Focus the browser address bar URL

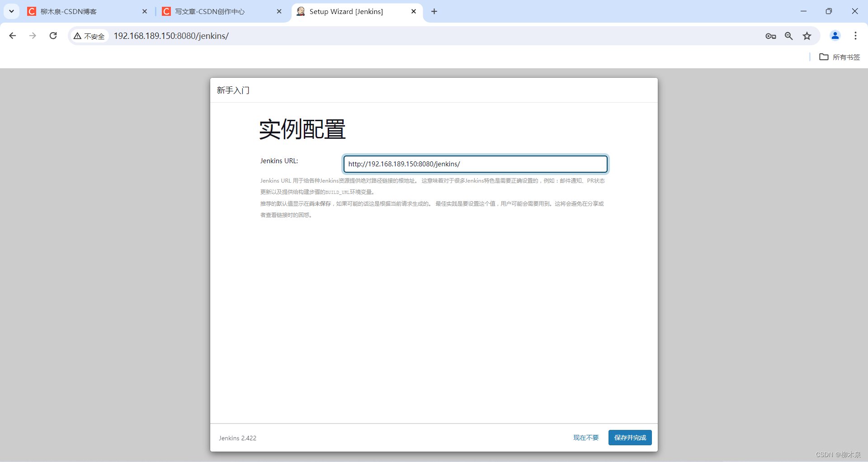[x=171, y=36]
